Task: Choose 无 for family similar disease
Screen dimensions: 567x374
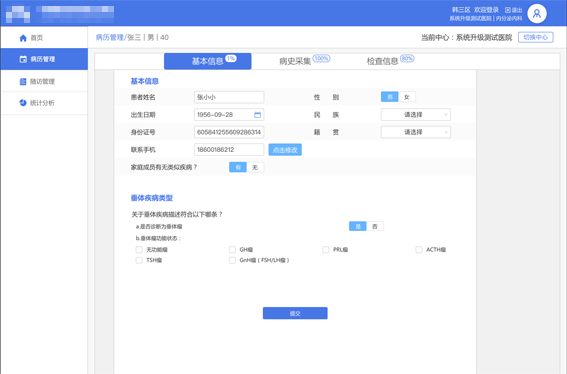Action: point(255,167)
